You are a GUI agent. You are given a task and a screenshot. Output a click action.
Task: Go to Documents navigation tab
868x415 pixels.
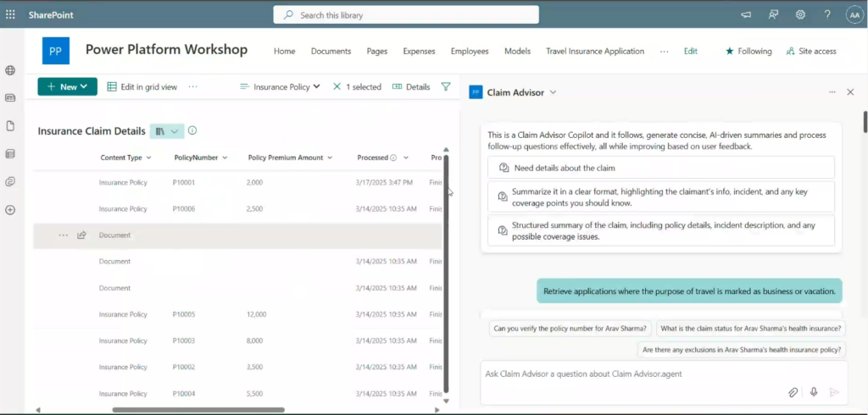pos(331,51)
